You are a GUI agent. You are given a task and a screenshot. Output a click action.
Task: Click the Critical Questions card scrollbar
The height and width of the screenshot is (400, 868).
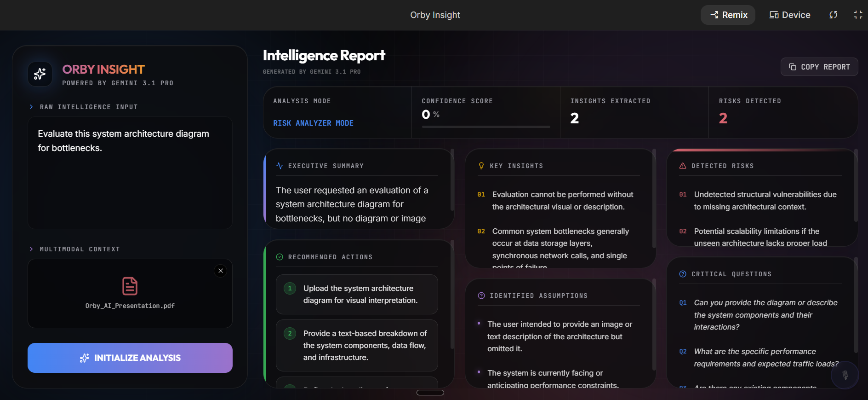pos(856,305)
